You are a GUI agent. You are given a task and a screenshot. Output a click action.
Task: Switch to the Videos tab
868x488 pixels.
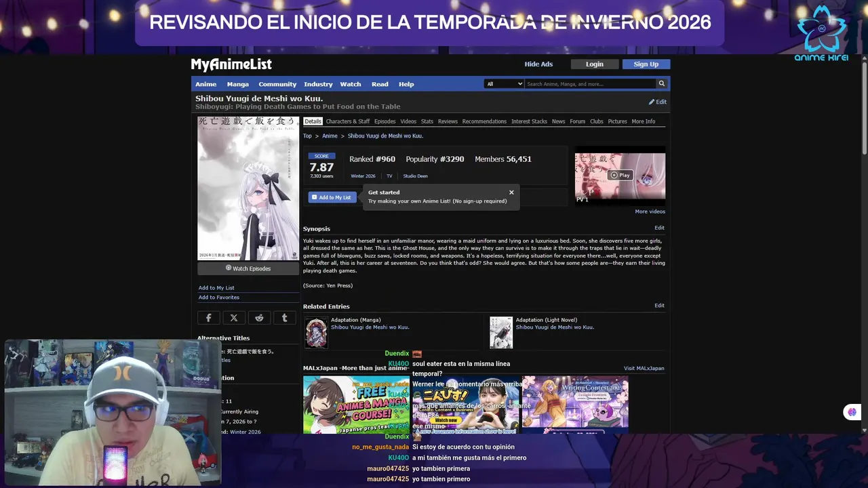408,121
